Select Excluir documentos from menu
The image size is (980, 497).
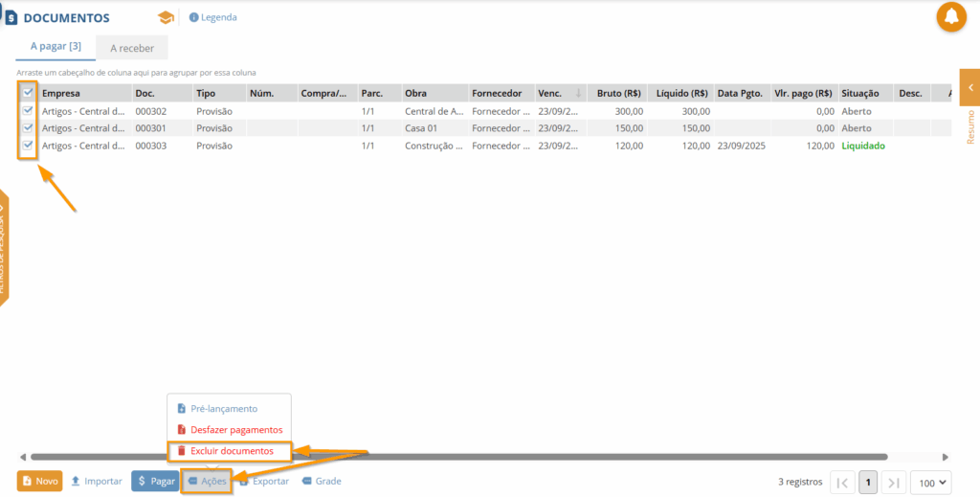coord(231,451)
